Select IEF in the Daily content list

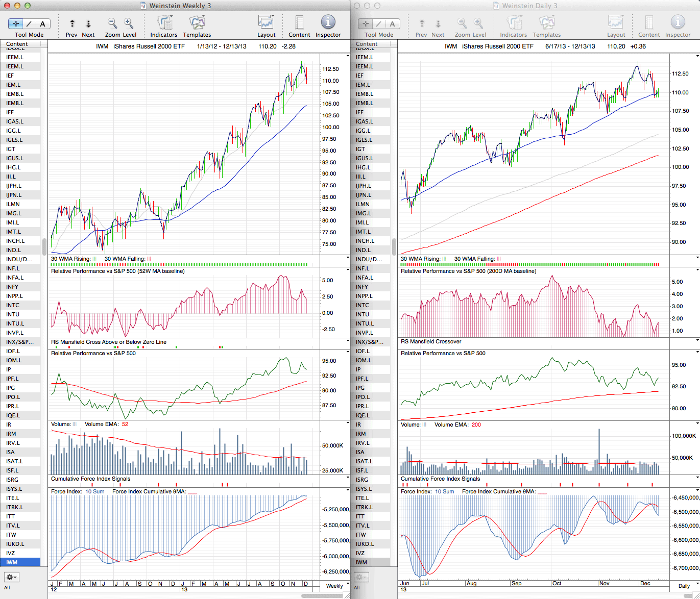tap(370, 75)
